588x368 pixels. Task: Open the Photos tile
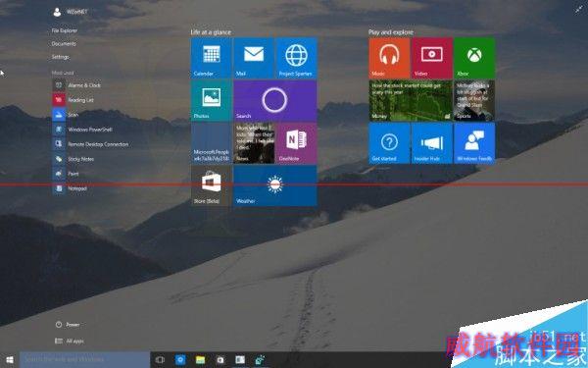(211, 100)
